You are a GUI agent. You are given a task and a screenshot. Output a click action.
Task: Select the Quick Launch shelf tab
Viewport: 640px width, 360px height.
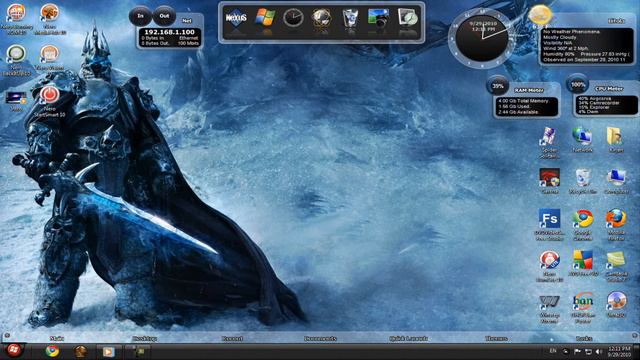click(408, 338)
